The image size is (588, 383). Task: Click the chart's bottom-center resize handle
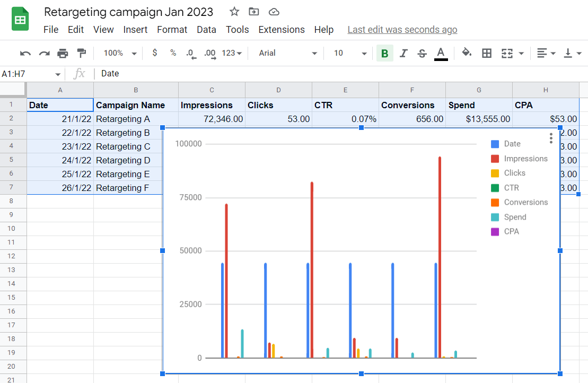(361, 373)
